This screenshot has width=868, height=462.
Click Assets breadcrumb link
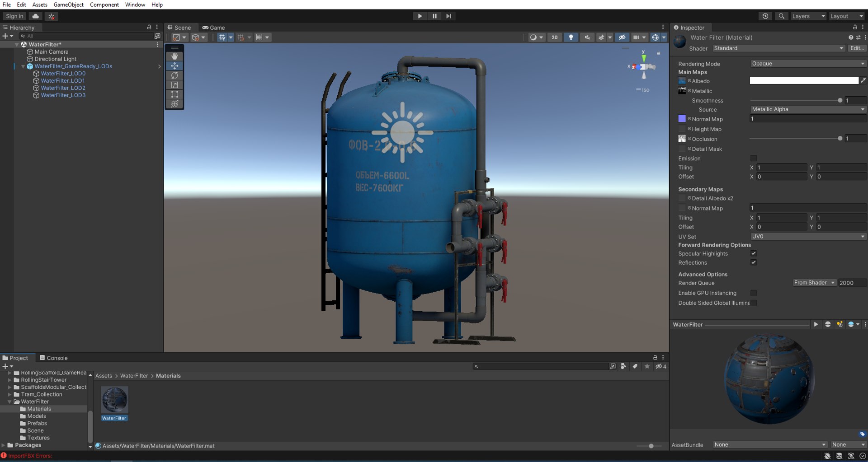coord(104,376)
